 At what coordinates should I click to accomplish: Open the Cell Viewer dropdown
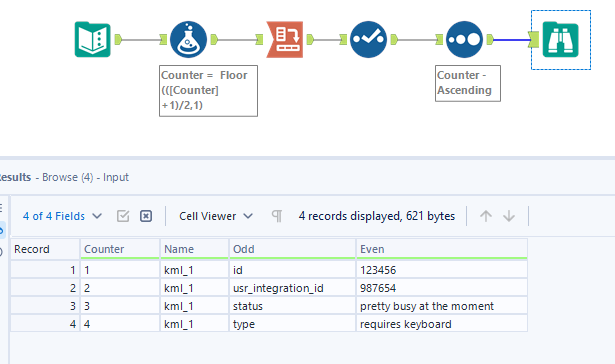click(x=216, y=216)
